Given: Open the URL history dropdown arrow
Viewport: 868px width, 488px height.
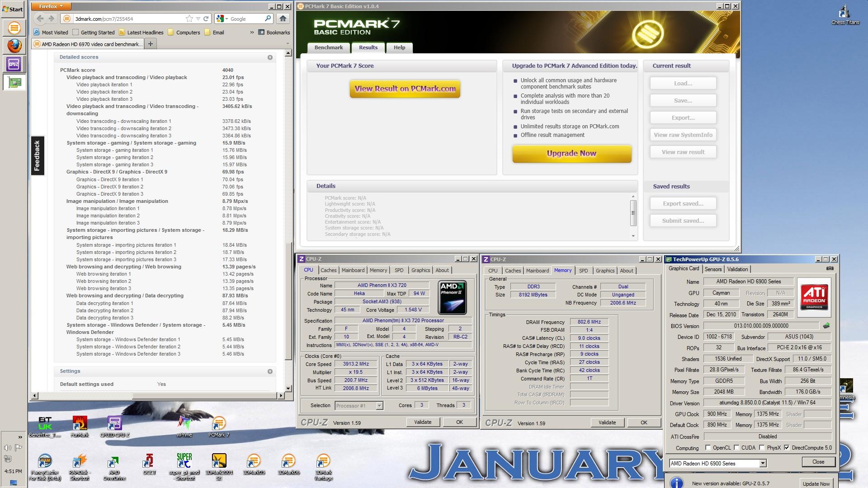Looking at the screenshot, I should point(198,19).
